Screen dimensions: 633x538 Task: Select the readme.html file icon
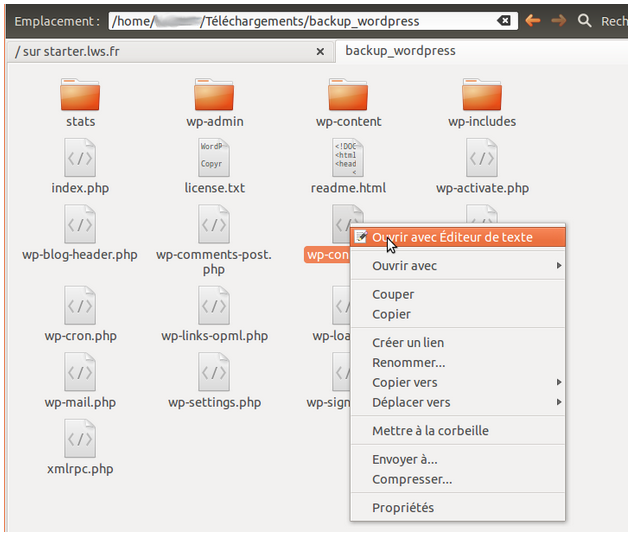click(x=348, y=157)
